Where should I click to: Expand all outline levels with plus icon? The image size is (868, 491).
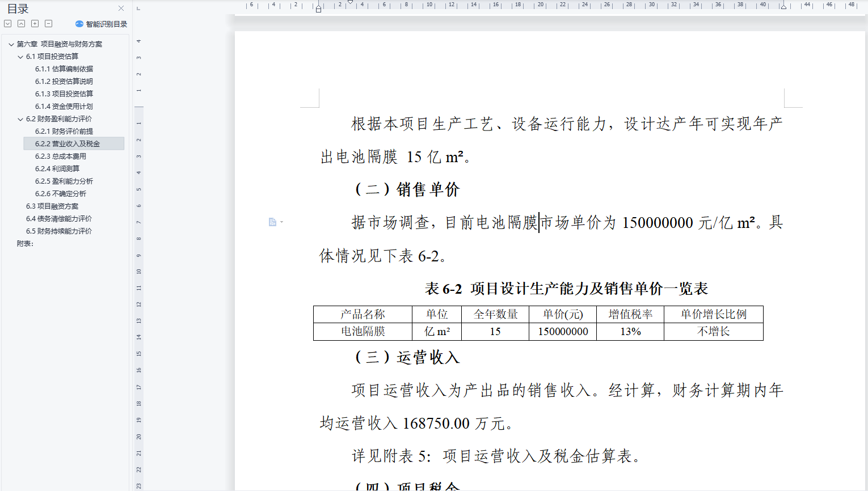(x=35, y=23)
